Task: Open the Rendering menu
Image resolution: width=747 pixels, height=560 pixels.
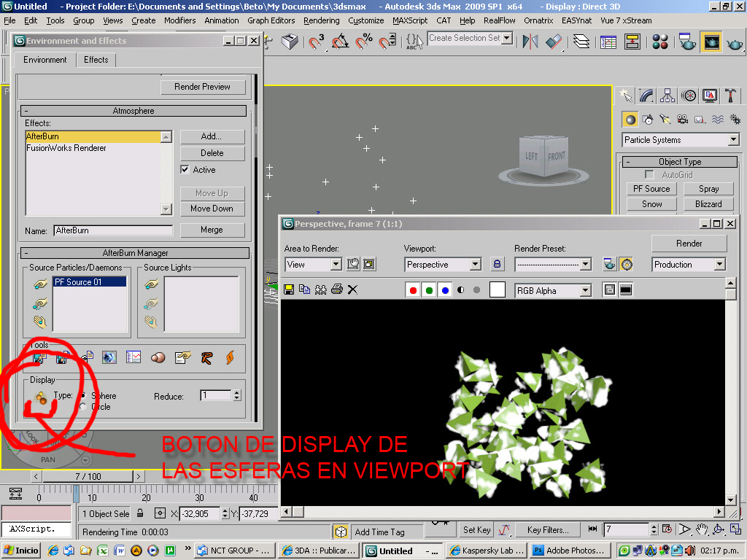Action: coord(322,20)
